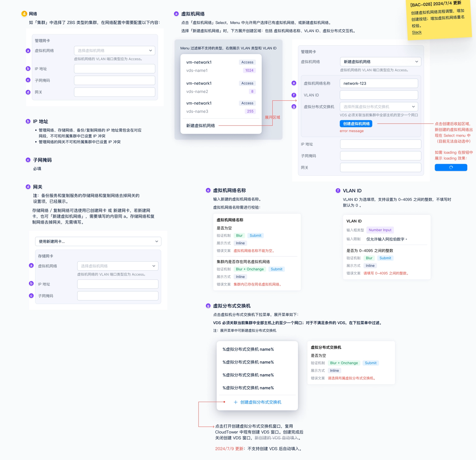
Task: Select first %虚拟分布式交换机 name% menu item
Action: 248,349
